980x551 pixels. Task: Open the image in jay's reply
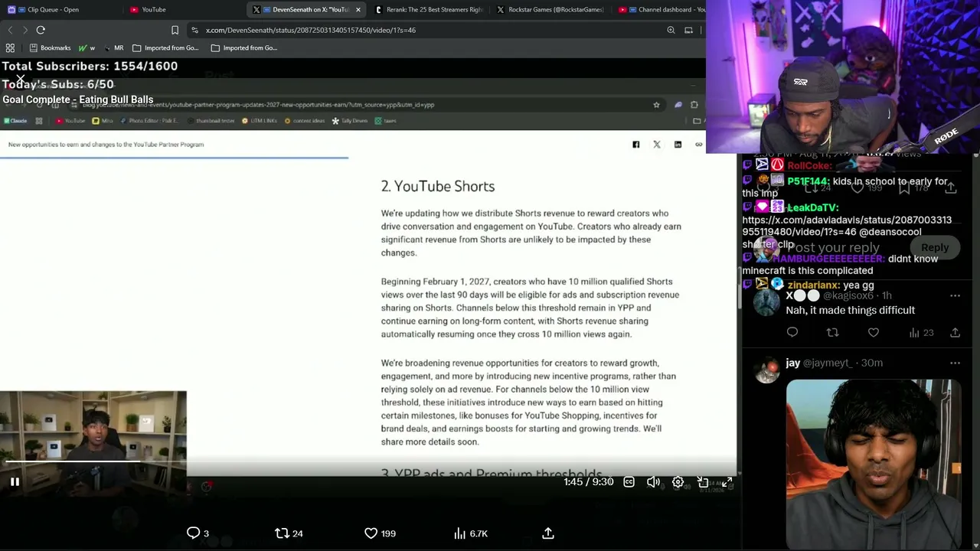[x=874, y=465]
